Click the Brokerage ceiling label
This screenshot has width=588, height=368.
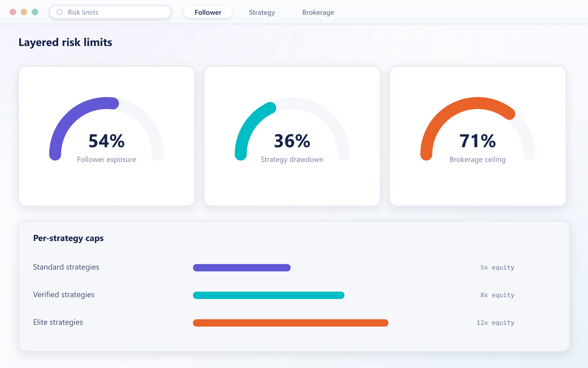click(478, 159)
